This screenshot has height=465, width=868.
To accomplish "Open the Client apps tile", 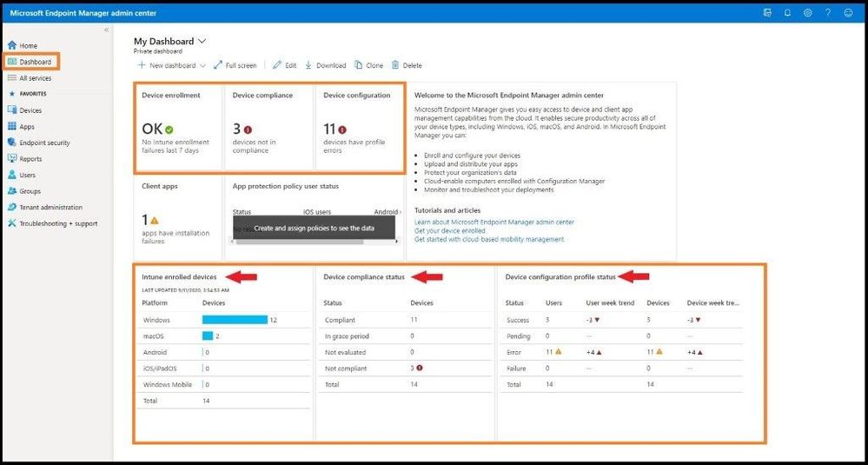I will click(x=178, y=216).
